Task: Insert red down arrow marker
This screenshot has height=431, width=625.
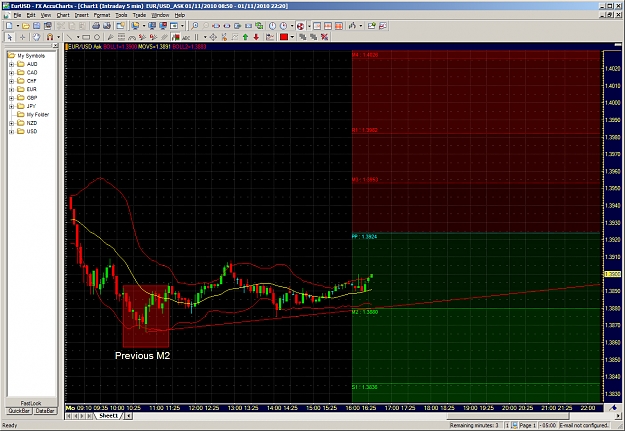Action: coord(256,37)
